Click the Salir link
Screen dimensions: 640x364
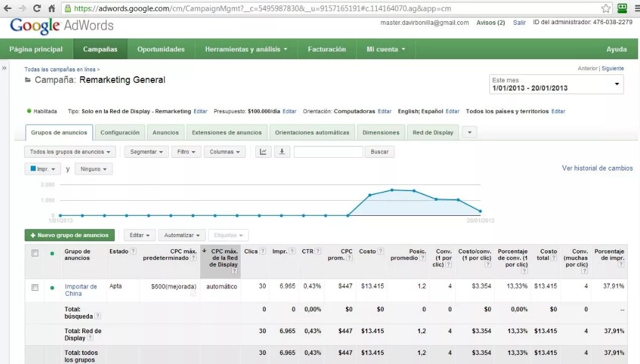click(519, 23)
